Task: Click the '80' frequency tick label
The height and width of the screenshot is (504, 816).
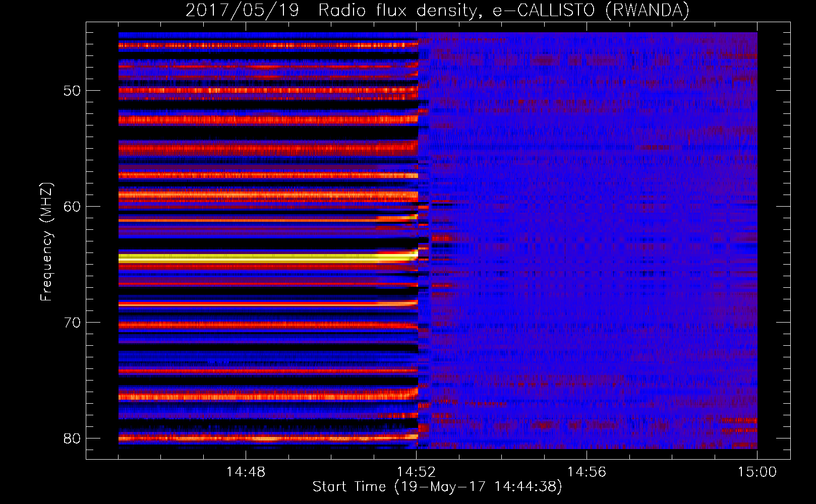Action: [x=72, y=438]
